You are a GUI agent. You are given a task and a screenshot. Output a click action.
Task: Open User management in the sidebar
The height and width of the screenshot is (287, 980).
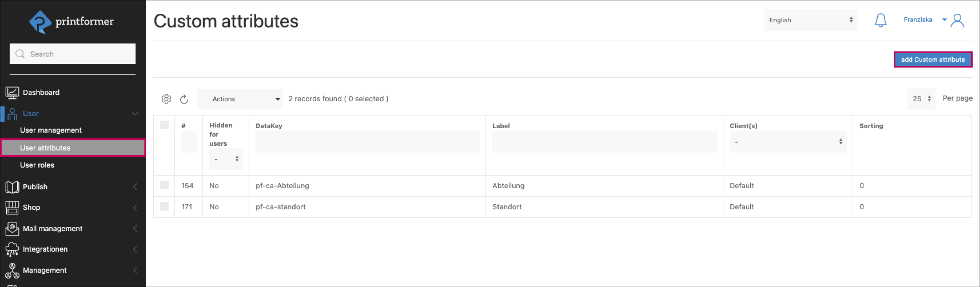pos(51,130)
